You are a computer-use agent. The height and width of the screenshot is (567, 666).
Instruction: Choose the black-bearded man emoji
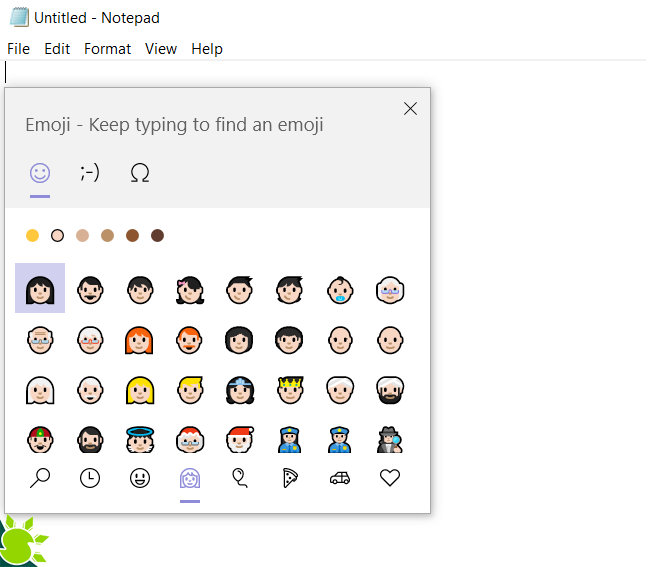coord(90,440)
